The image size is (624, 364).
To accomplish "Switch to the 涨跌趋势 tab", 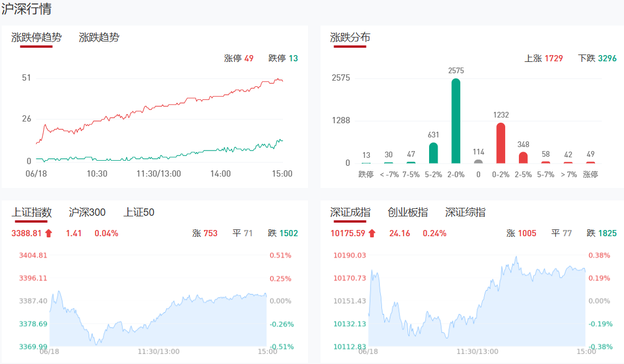I will point(99,37).
